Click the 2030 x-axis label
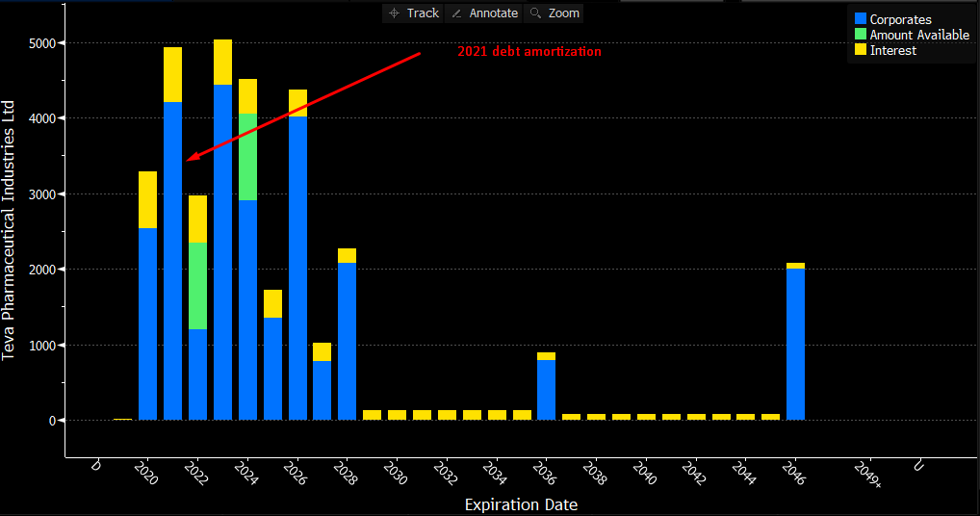 (395, 473)
